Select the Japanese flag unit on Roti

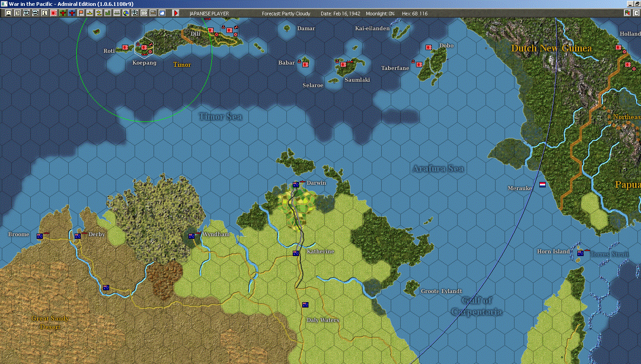[x=125, y=47]
